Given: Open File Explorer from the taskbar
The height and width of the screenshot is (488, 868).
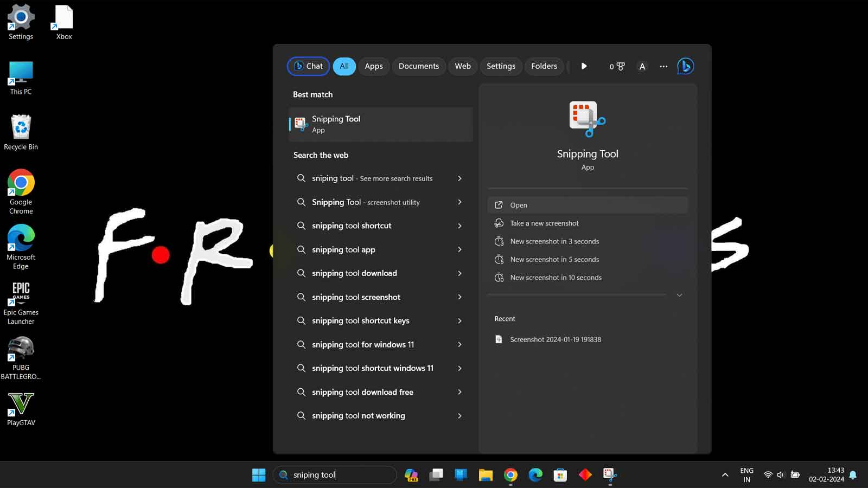Looking at the screenshot, I should pyautogui.click(x=486, y=475).
